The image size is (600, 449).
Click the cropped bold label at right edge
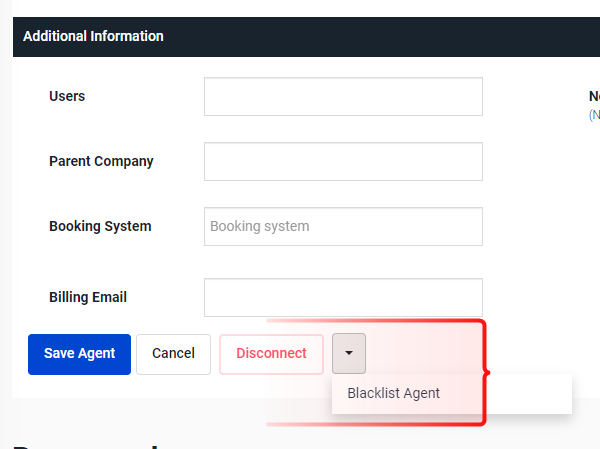coord(594,96)
